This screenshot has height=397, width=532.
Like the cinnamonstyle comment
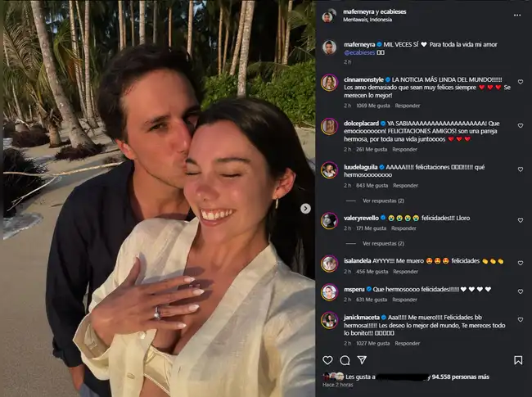tap(520, 82)
